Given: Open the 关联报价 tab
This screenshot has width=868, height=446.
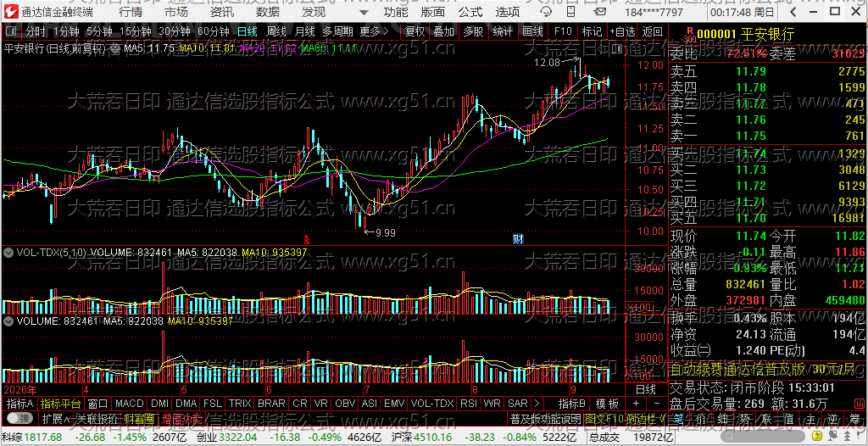Looking at the screenshot, I should (97, 418).
